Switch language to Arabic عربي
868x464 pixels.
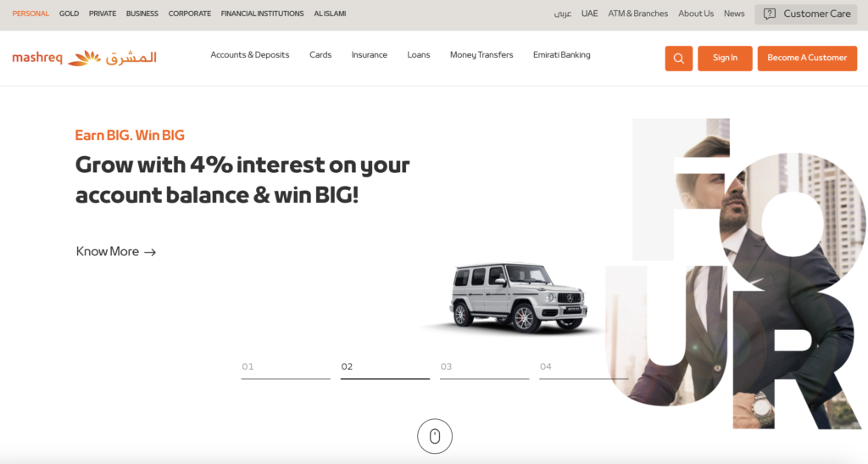tap(563, 14)
